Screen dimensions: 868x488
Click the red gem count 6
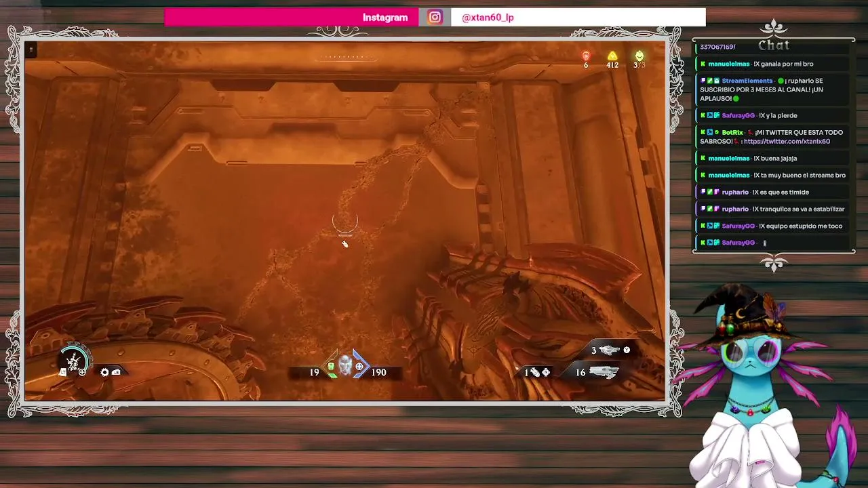coord(586,65)
